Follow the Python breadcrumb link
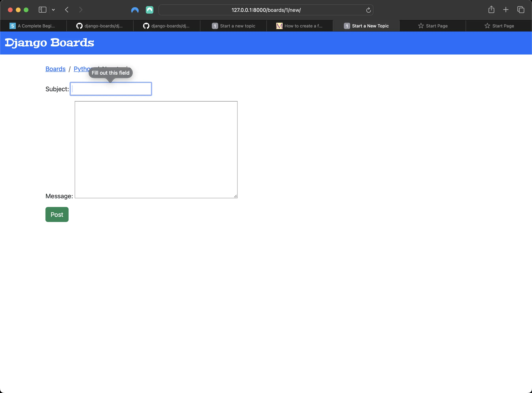 pyautogui.click(x=82, y=69)
